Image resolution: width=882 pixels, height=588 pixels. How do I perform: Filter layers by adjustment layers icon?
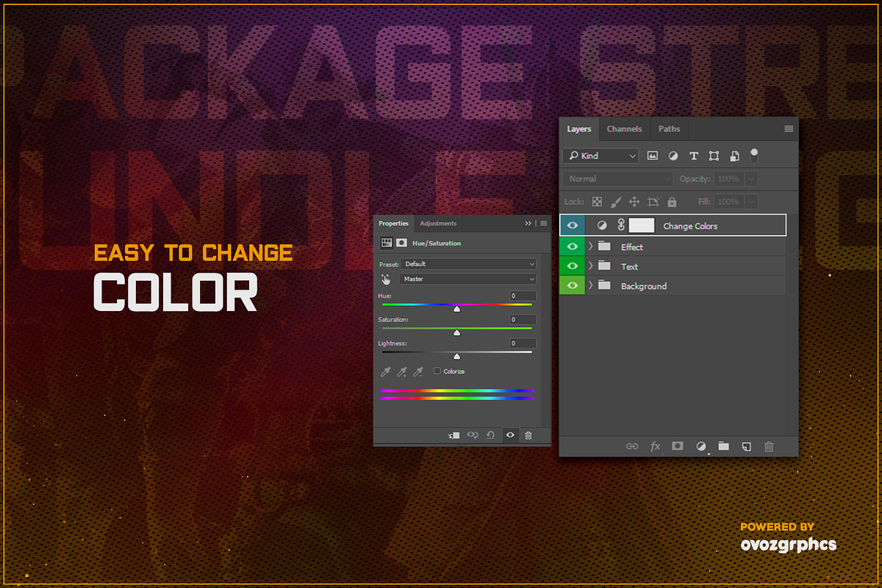[673, 156]
